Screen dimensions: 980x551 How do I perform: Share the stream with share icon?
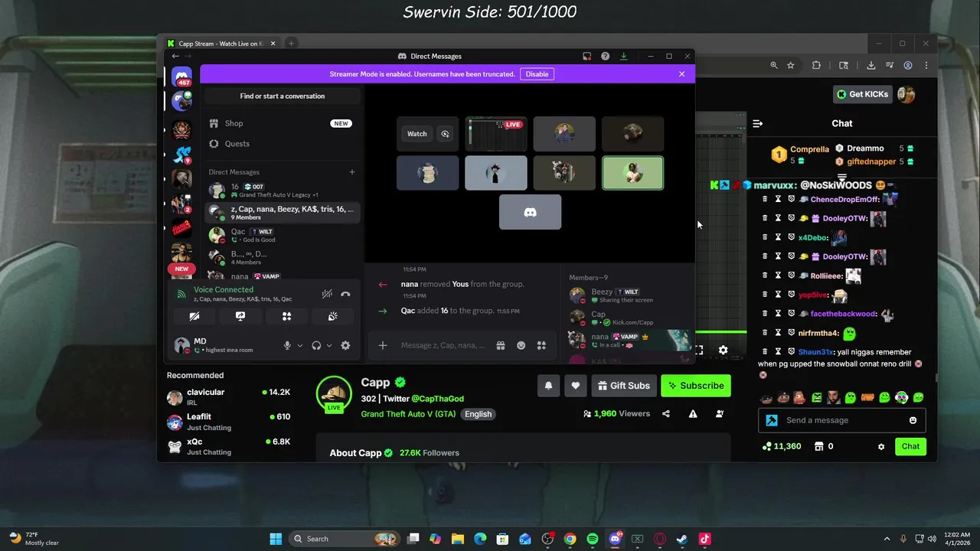(666, 414)
